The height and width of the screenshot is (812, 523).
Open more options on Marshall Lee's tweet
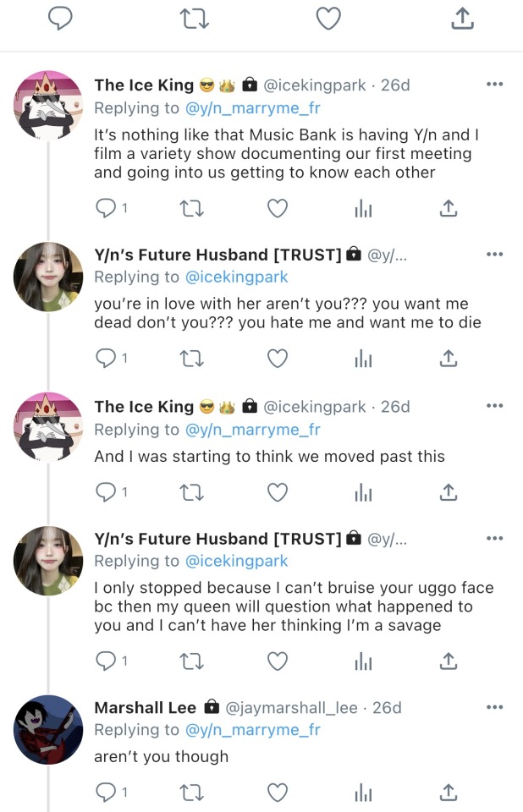(495, 707)
